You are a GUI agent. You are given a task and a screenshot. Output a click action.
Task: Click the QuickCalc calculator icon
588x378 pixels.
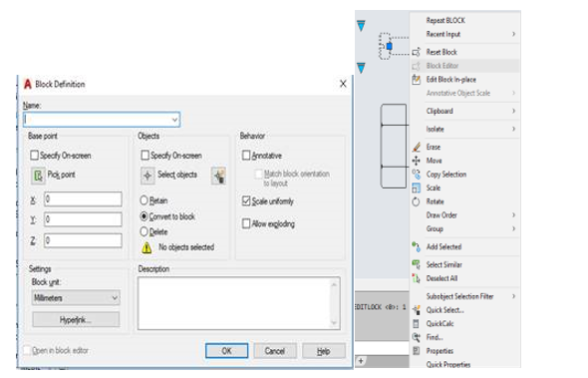[416, 323]
